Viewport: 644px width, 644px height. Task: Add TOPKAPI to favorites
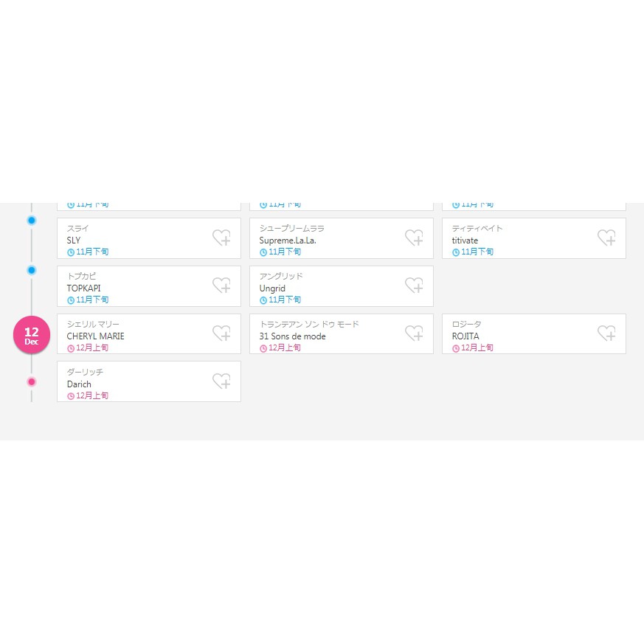click(221, 285)
